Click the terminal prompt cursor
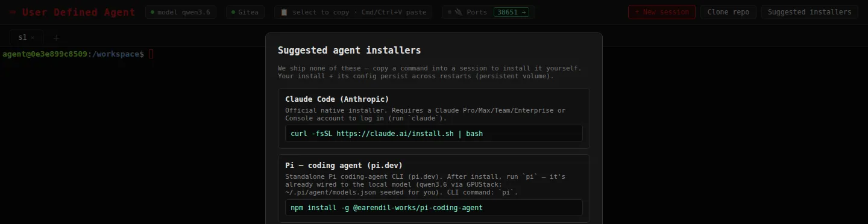The width and height of the screenshot is (868, 224). pyautogui.click(x=151, y=54)
